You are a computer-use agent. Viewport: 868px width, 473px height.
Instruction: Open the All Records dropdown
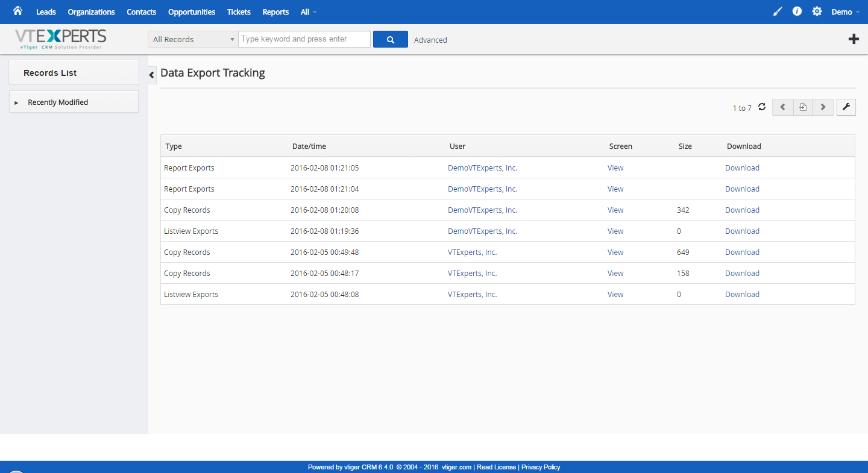point(192,39)
